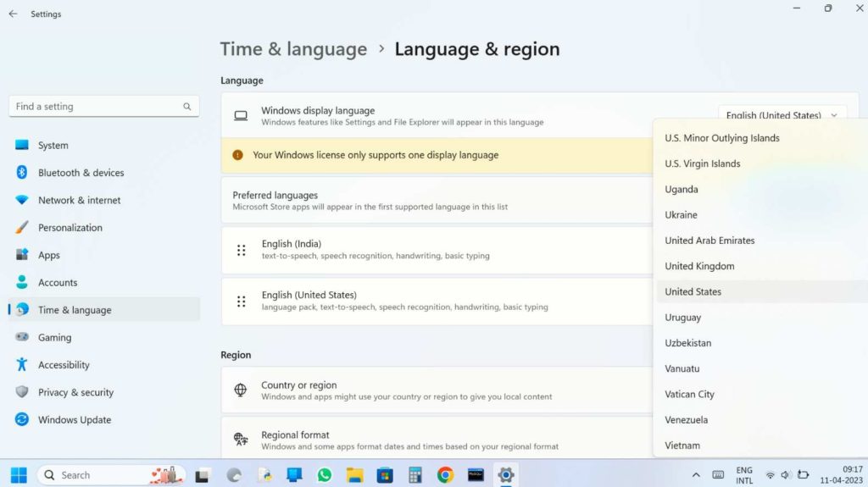
Task: Click the Find a setting search box
Action: (x=97, y=107)
